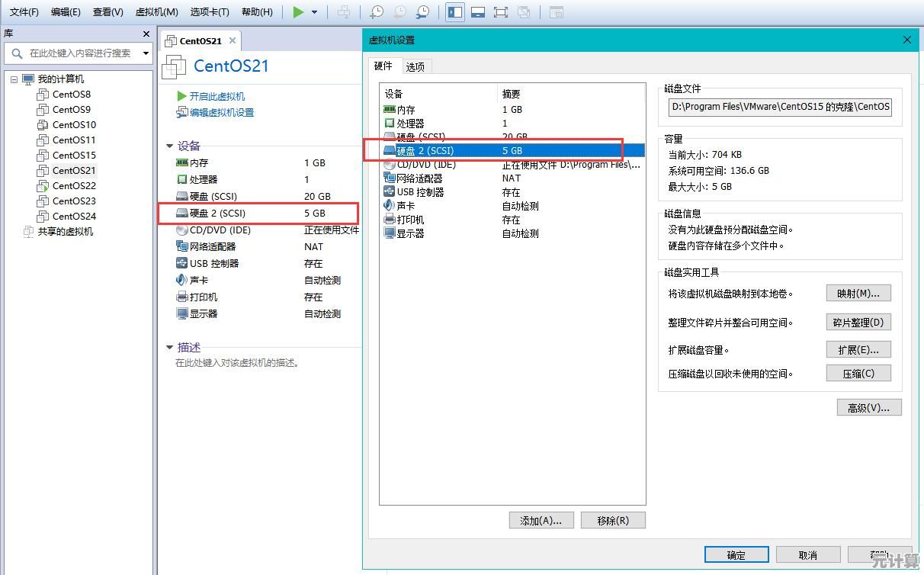Click the description text field placeholder
Viewport: 924px width, 575px height.
237,363
